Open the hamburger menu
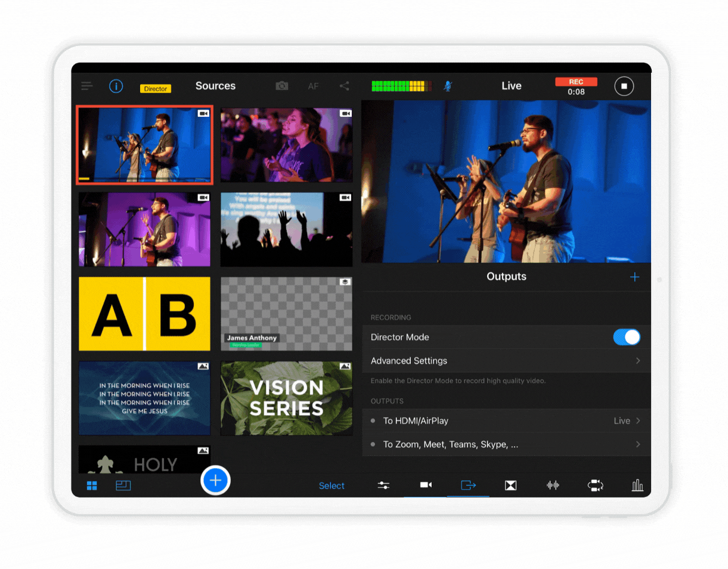 tap(87, 86)
